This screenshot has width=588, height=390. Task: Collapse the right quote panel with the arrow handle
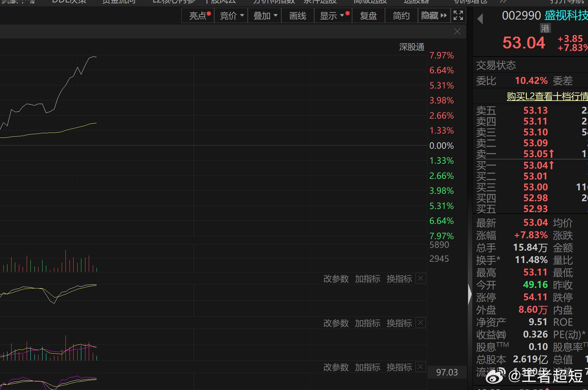click(470, 294)
